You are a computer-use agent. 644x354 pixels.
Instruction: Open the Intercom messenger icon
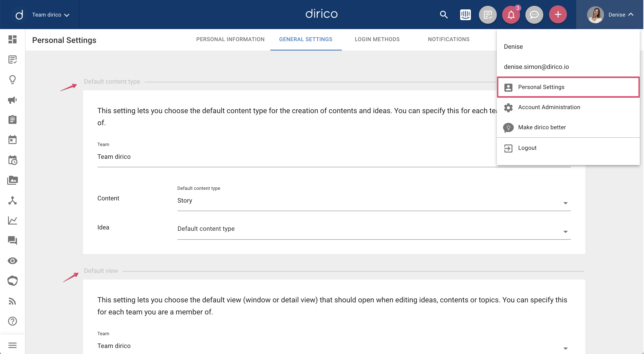pyautogui.click(x=465, y=15)
